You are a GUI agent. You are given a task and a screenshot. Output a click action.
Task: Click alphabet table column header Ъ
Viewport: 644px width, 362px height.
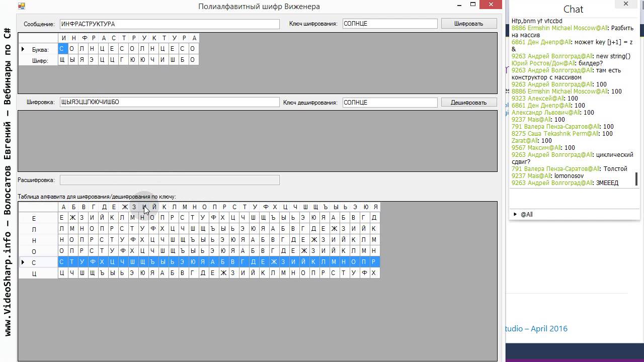click(325, 207)
